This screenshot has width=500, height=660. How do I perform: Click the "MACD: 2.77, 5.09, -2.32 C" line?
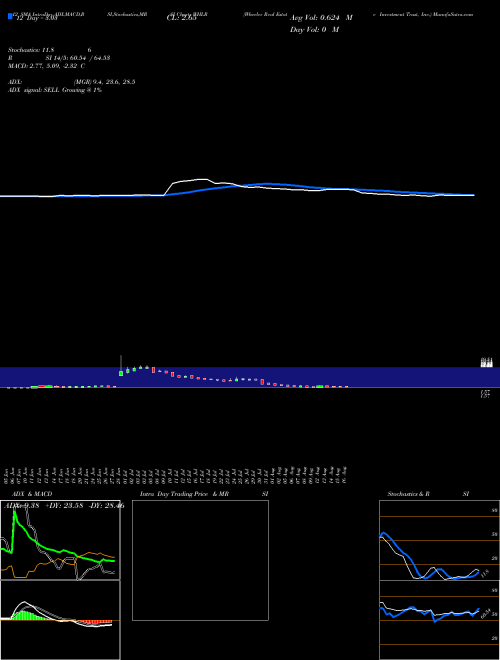46,66
